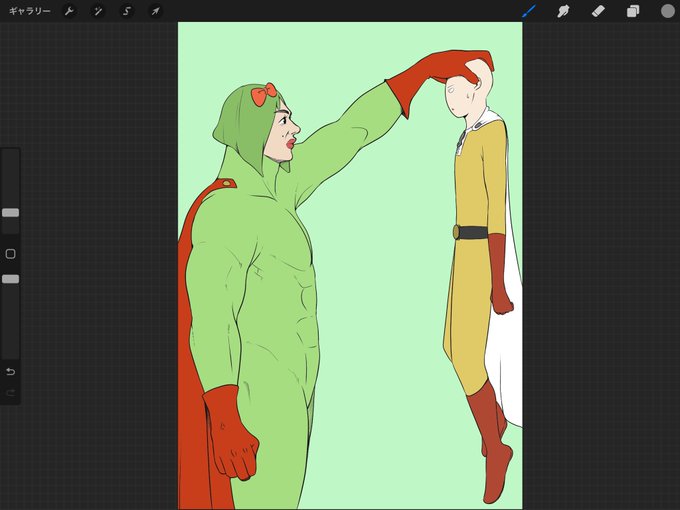Screen dimensions: 680x510
Task: Click the brush size slider handle
Action: [x=10, y=212]
